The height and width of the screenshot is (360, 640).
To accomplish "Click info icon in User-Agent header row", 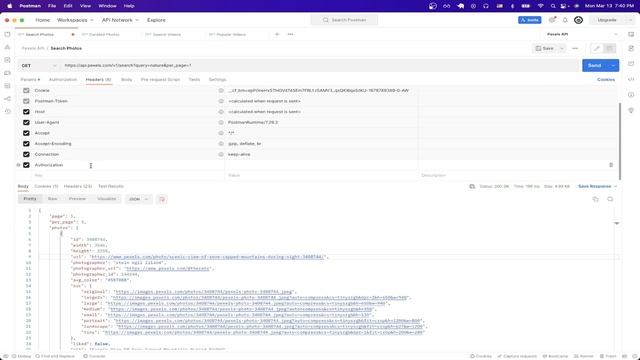I will [x=221, y=122].
